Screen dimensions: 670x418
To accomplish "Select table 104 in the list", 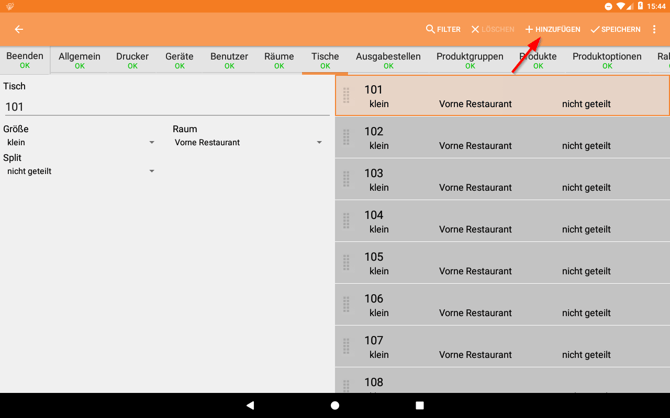I will [x=502, y=222].
